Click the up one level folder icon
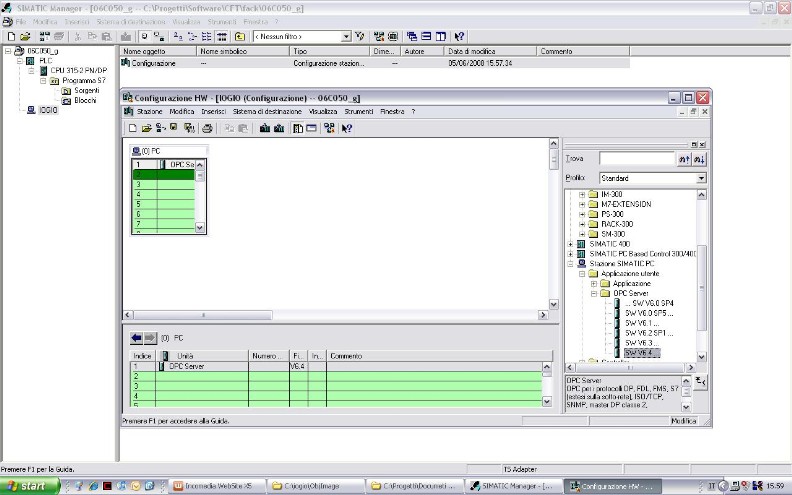 [240, 36]
